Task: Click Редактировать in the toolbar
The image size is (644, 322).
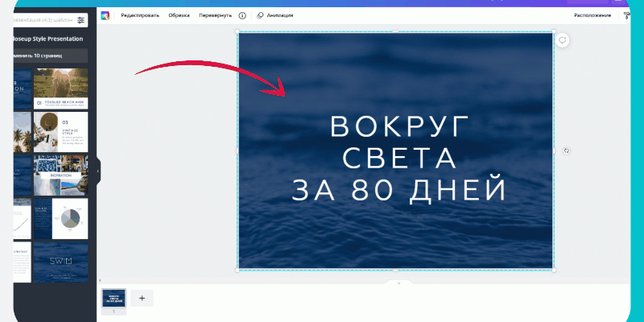Action: click(139, 14)
